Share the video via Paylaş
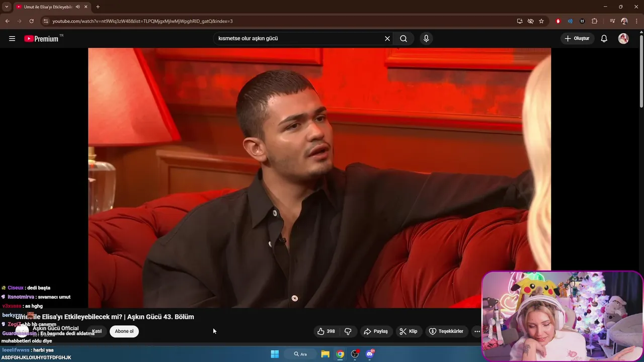 [376, 331]
